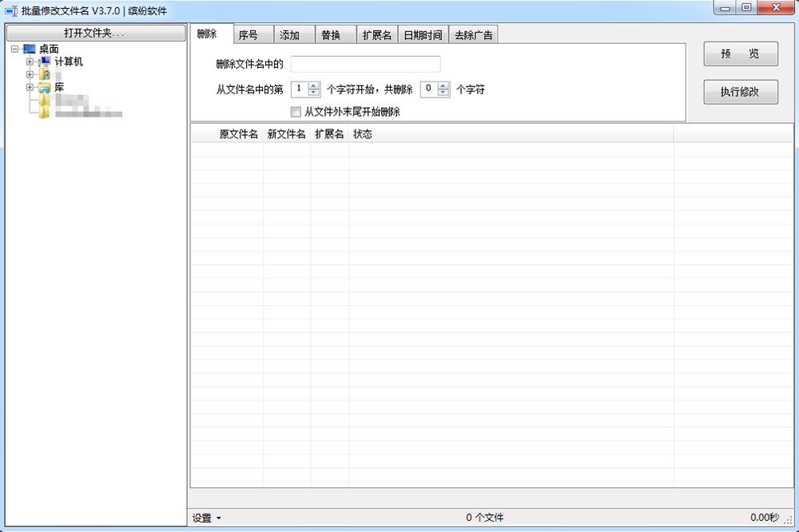Click the 预览 button

click(x=740, y=54)
